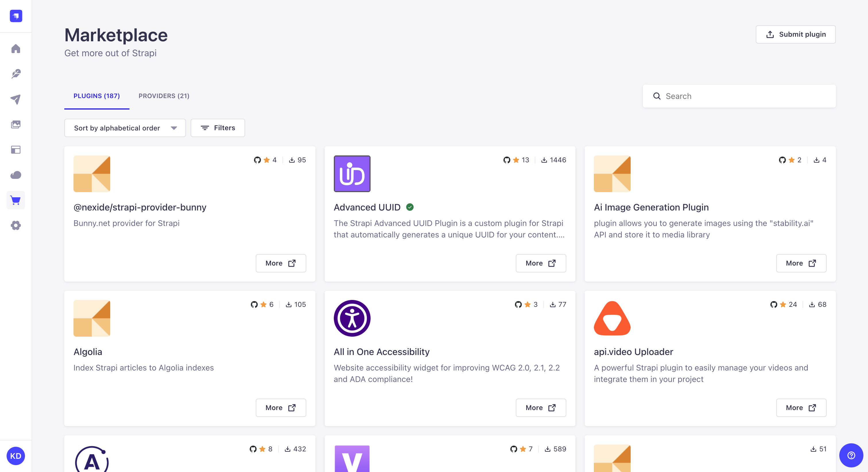This screenshot has height=472, width=868.
Task: Switch to the Providers tab
Action: tap(164, 96)
